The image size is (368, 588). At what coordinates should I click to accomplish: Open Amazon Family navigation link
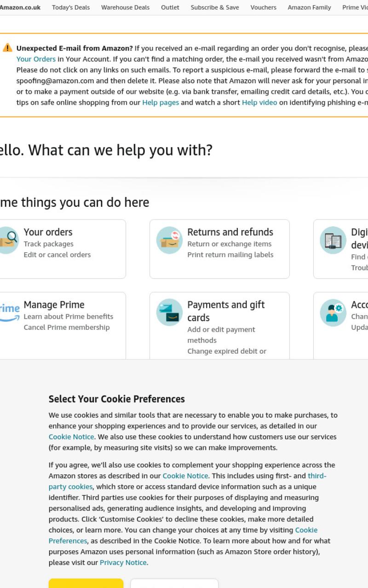pyautogui.click(x=309, y=7)
